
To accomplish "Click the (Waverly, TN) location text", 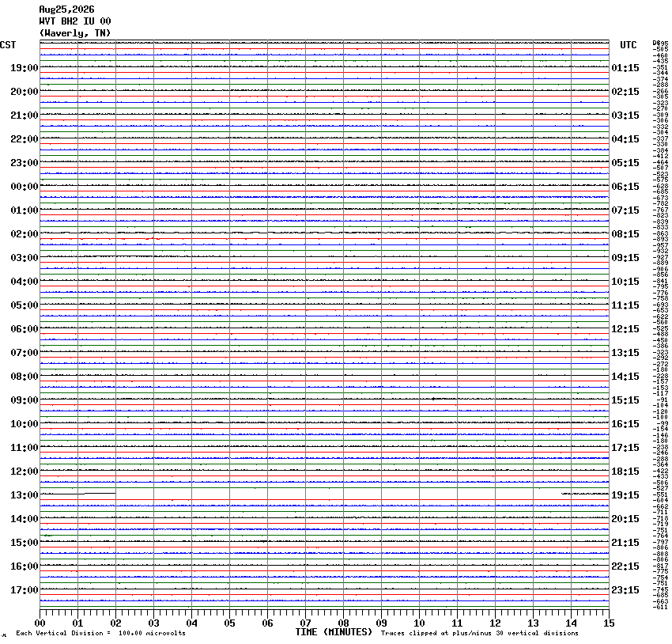I will coord(75,33).
